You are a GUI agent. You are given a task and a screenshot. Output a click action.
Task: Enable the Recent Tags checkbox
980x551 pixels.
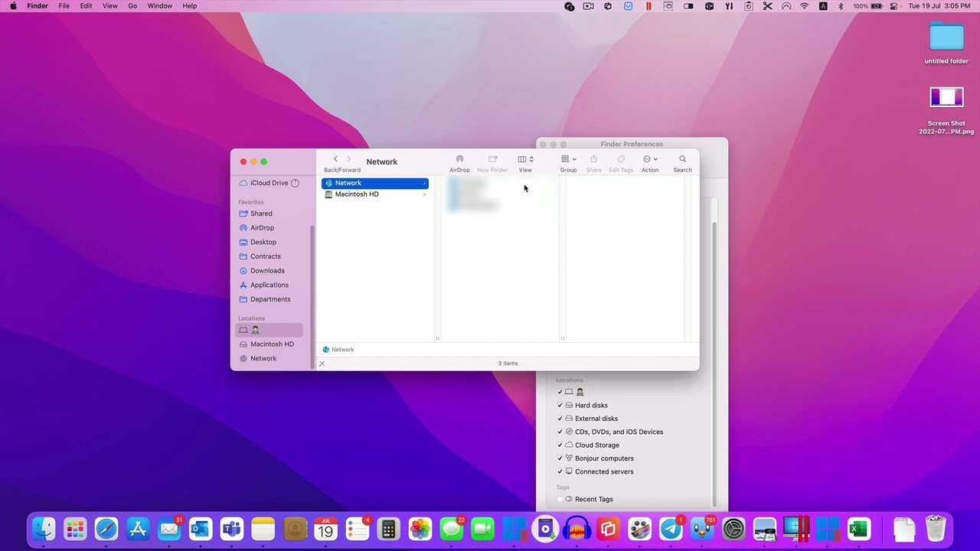pyautogui.click(x=560, y=499)
